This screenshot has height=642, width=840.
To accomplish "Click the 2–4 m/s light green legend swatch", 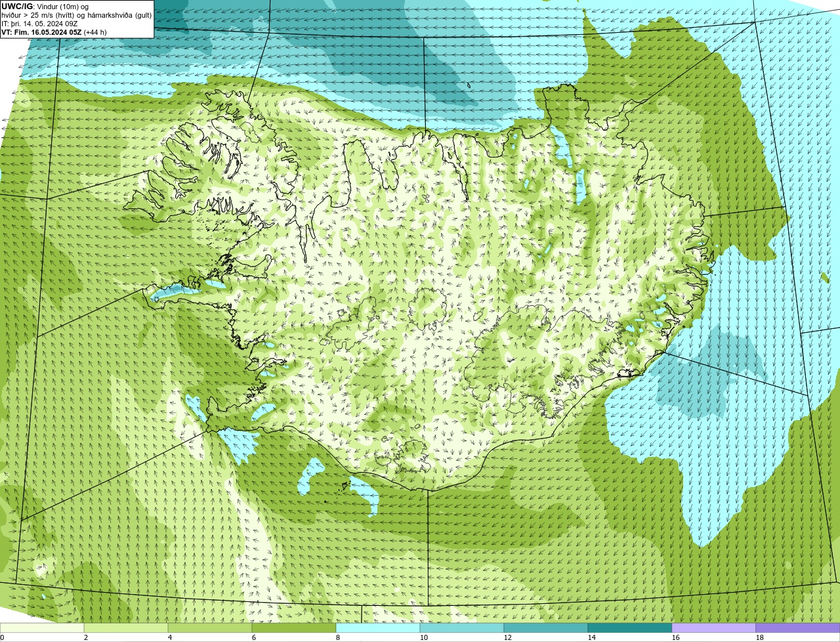I will coord(126,628).
